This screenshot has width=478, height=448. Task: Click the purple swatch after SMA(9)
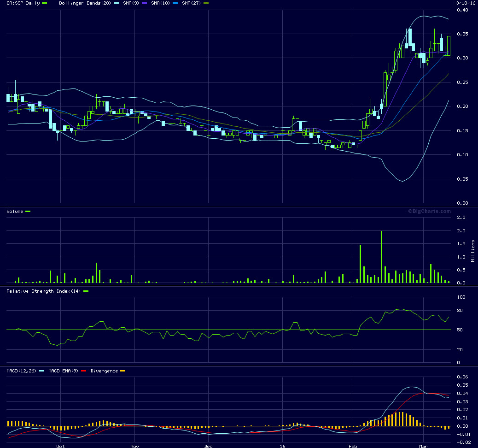(x=145, y=3)
